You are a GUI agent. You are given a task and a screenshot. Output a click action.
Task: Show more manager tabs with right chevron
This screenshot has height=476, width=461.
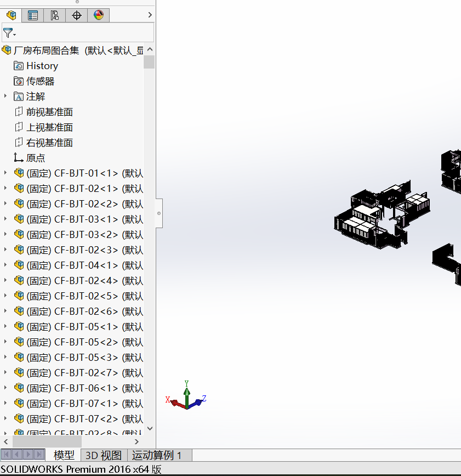150,15
